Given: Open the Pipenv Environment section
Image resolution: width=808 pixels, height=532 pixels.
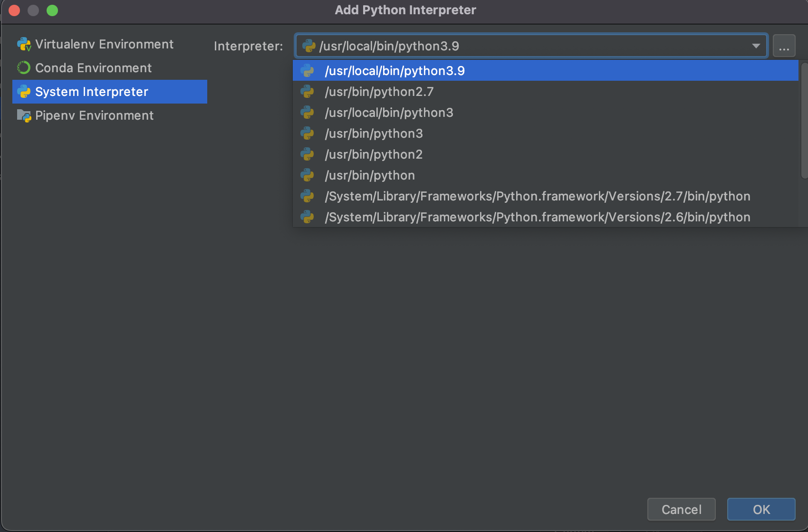Looking at the screenshot, I should (94, 115).
